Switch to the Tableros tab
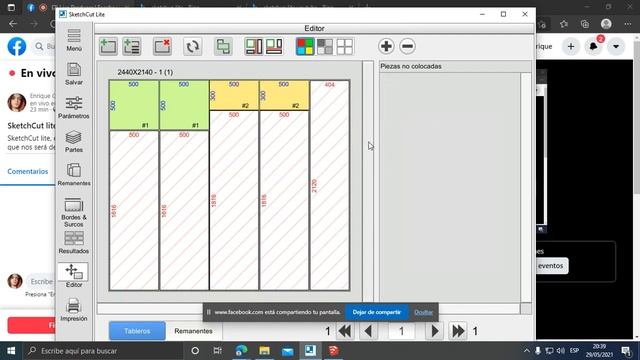640x360 pixels. (137, 331)
